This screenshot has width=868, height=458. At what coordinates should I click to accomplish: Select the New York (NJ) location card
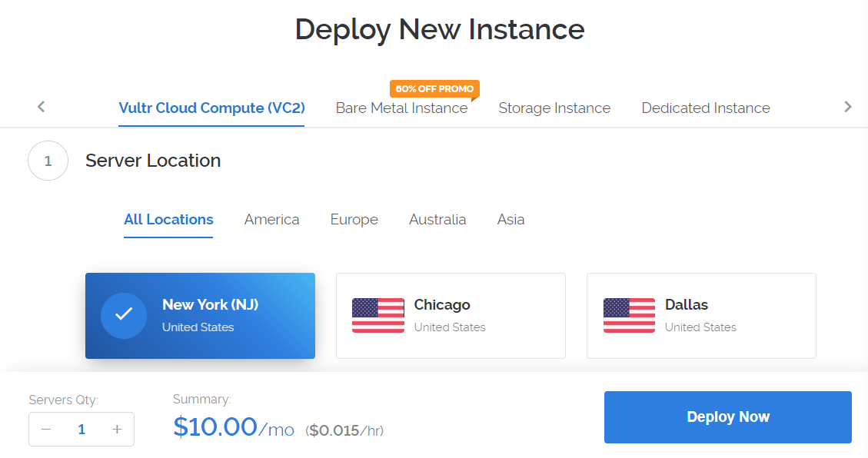pyautogui.click(x=201, y=316)
